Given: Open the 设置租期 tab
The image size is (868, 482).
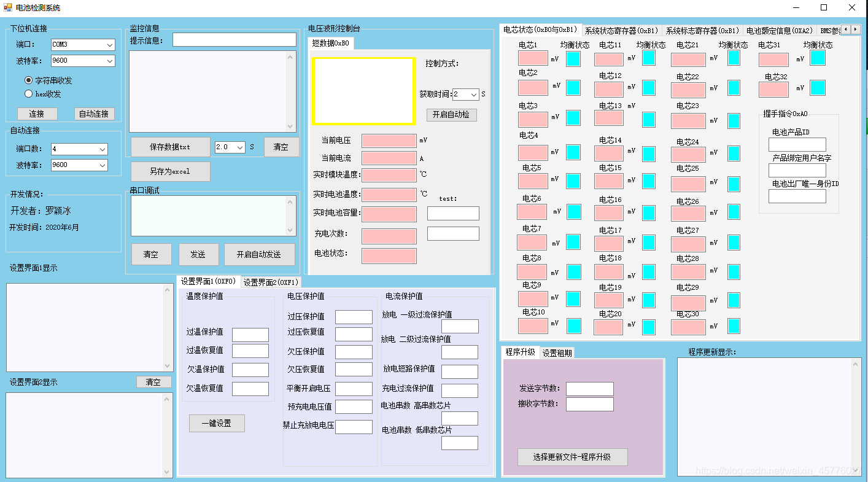Looking at the screenshot, I should point(557,353).
